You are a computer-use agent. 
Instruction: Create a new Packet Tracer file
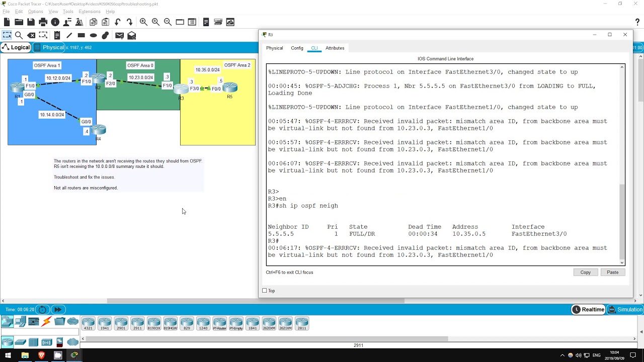[x=7, y=22]
